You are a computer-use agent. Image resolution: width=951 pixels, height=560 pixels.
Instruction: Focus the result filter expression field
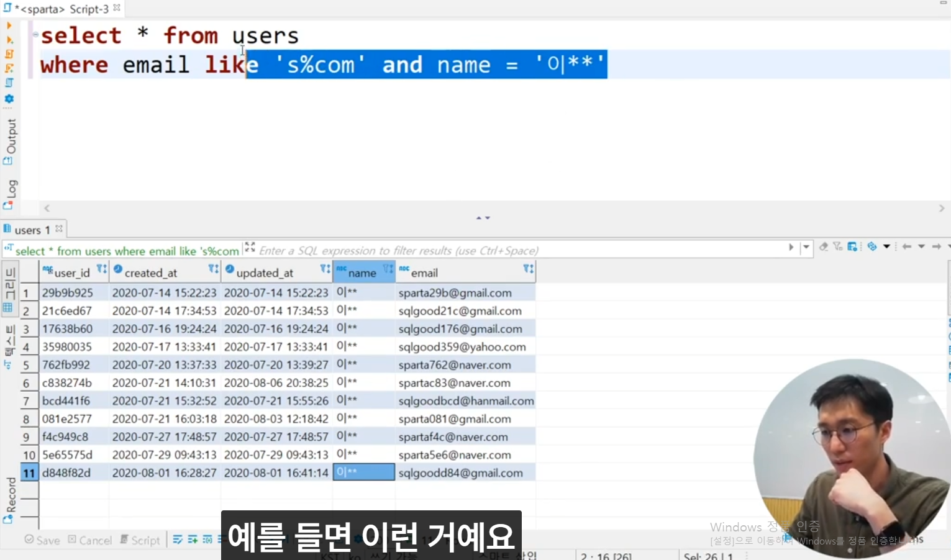point(521,250)
